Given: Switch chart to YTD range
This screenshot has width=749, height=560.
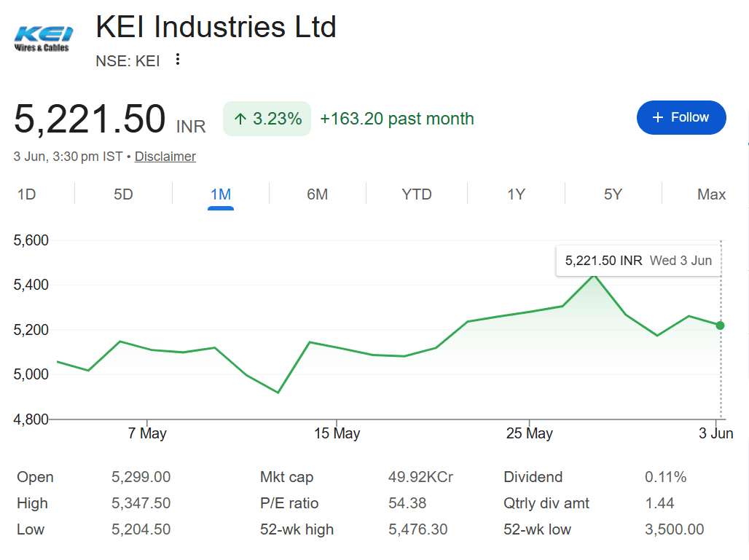Looking at the screenshot, I should (x=417, y=194).
